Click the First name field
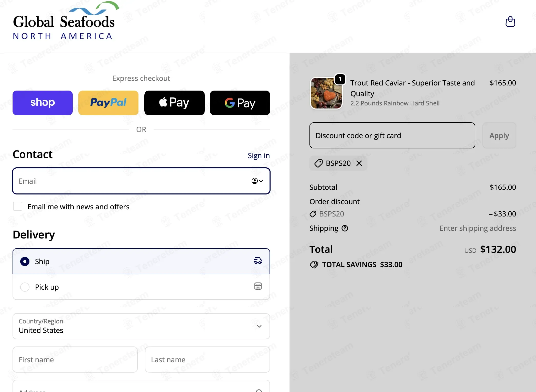 (x=75, y=360)
